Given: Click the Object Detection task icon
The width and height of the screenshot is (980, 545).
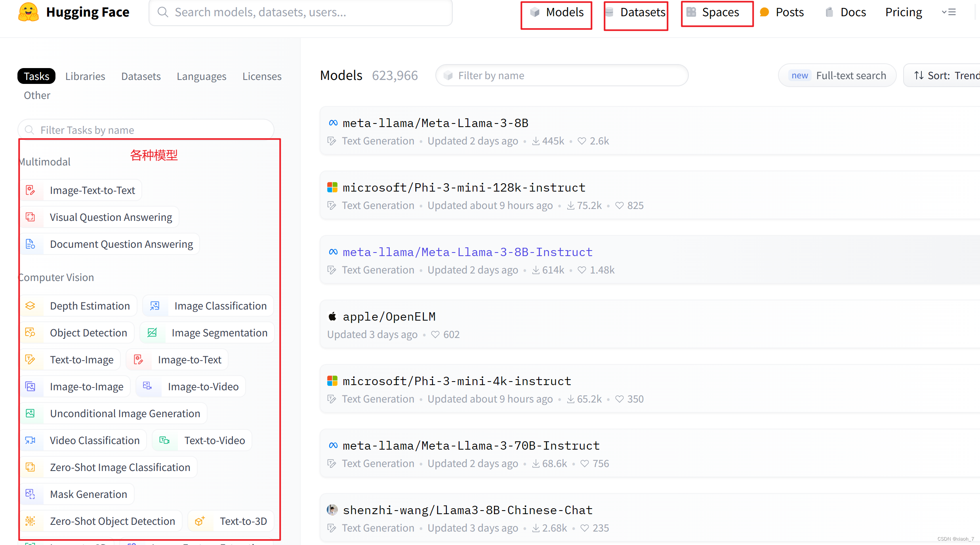Looking at the screenshot, I should (x=31, y=333).
